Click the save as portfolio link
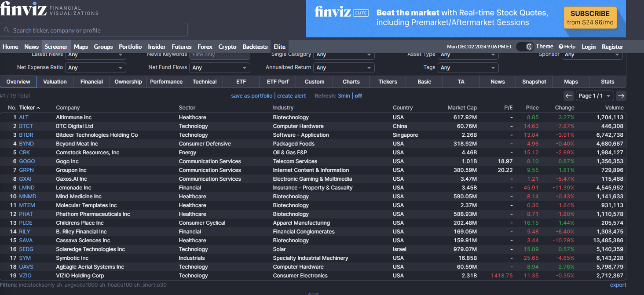Viewport: 644px width, 295px height. tap(252, 96)
